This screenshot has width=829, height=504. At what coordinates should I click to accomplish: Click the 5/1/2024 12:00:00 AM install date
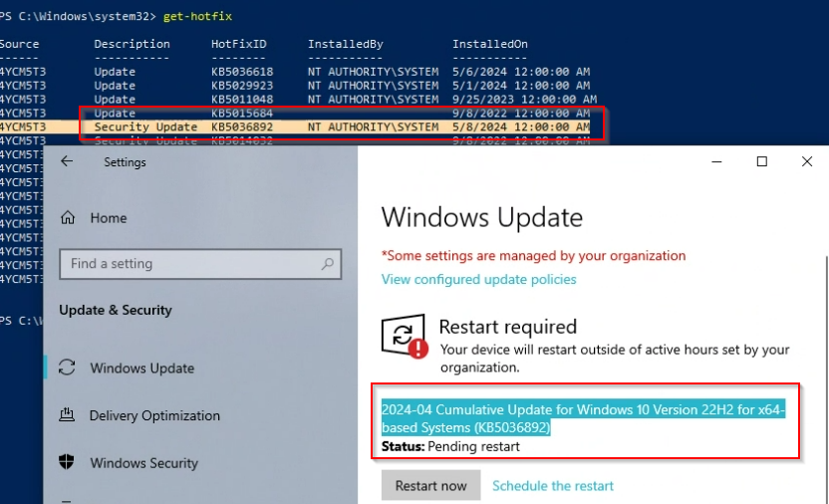pos(521,85)
